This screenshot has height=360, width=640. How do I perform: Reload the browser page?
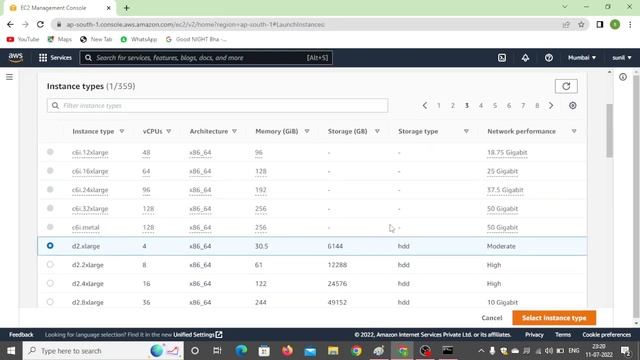[40, 24]
